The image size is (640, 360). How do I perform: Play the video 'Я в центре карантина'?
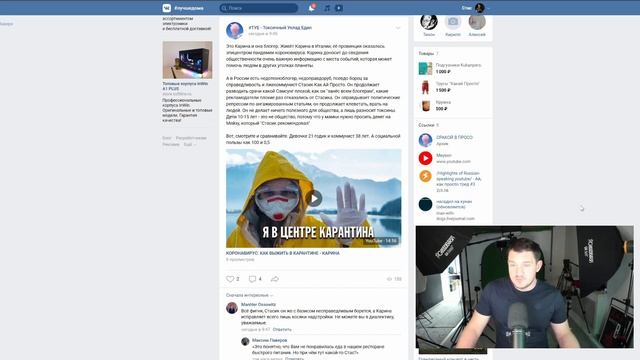pos(313,198)
